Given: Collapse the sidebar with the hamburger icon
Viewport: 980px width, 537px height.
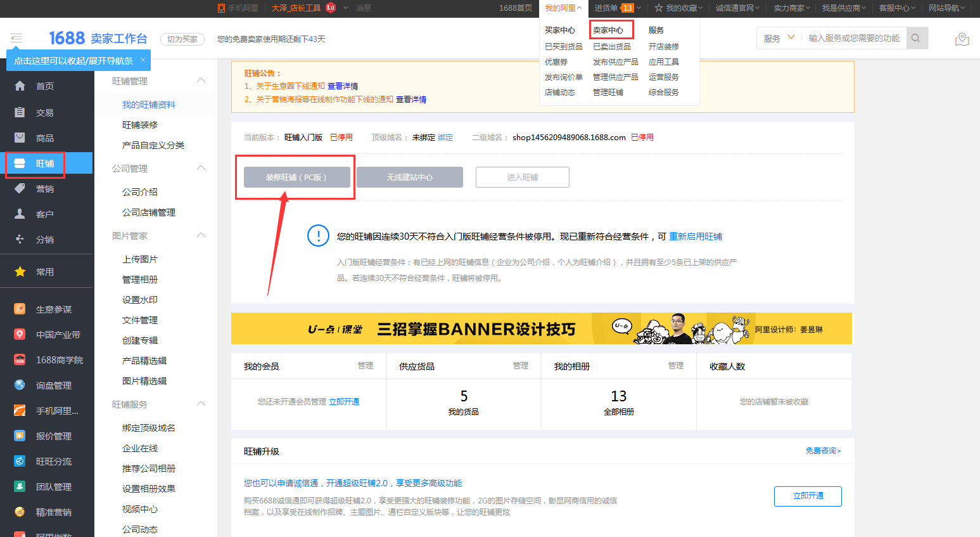Looking at the screenshot, I should pos(16,38).
